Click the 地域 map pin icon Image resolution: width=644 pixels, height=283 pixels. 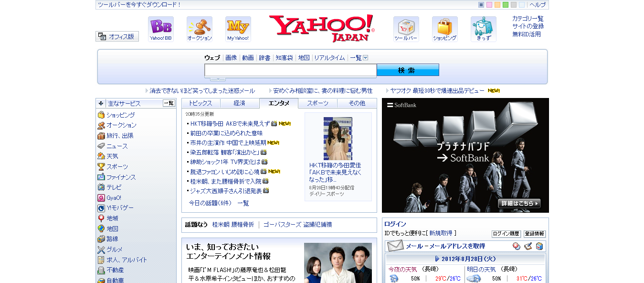click(101, 218)
